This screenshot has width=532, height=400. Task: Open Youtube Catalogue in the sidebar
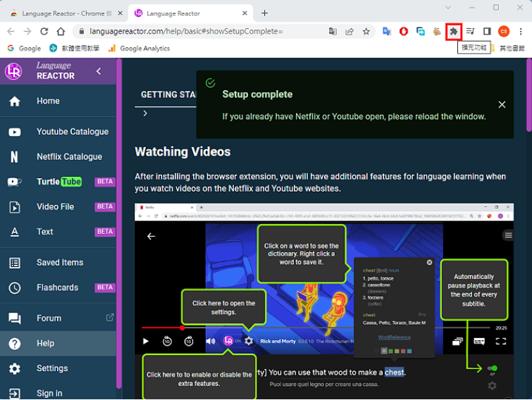tap(58, 132)
